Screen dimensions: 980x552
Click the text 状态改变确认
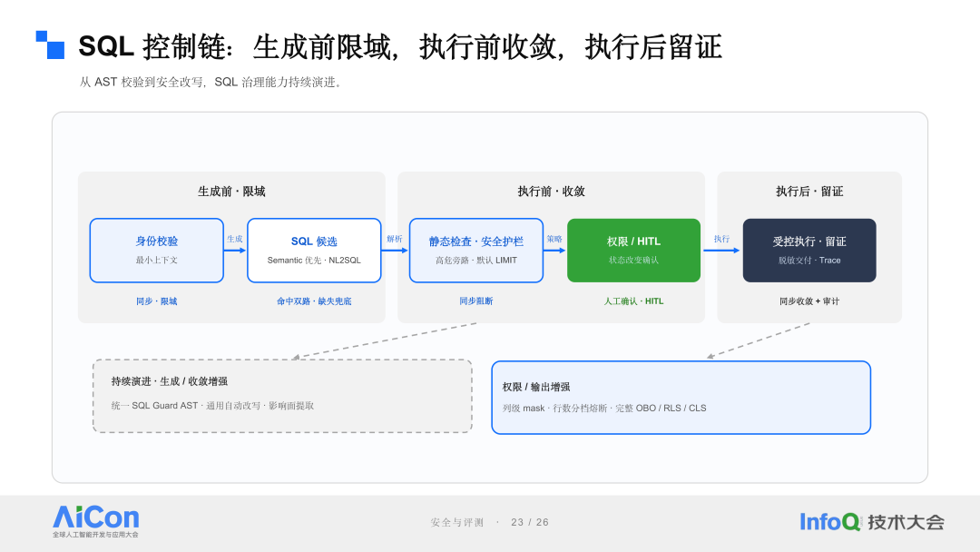coord(633,260)
